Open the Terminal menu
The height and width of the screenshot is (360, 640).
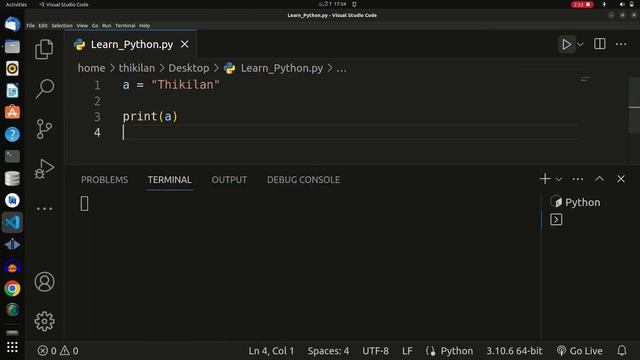click(x=125, y=25)
